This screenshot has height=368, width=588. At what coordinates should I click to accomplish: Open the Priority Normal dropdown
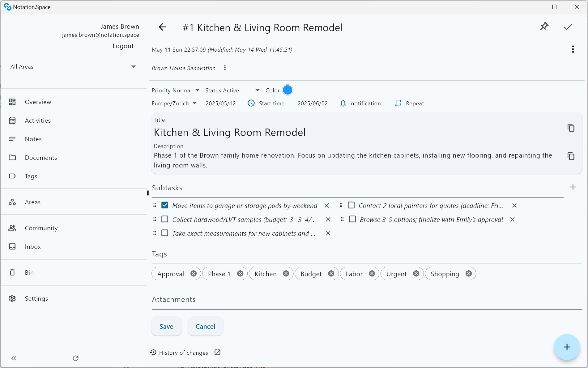tap(198, 90)
